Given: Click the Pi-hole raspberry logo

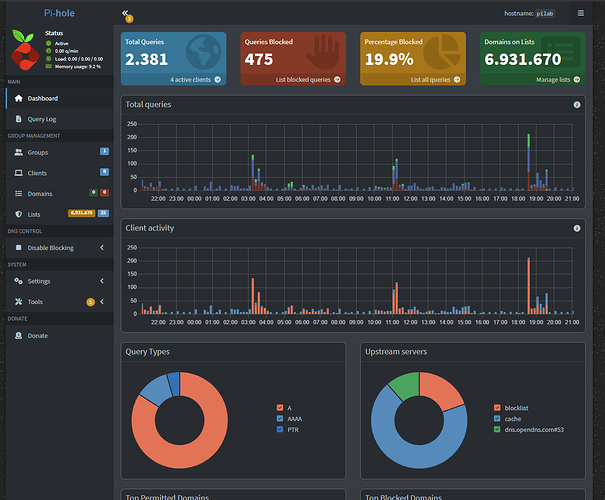Looking at the screenshot, I should coord(25,50).
